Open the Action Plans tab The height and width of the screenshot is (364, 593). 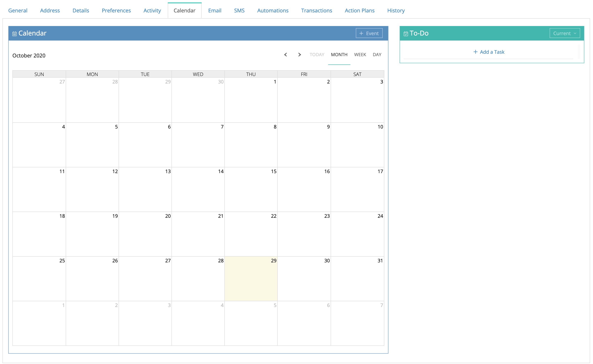(x=359, y=11)
